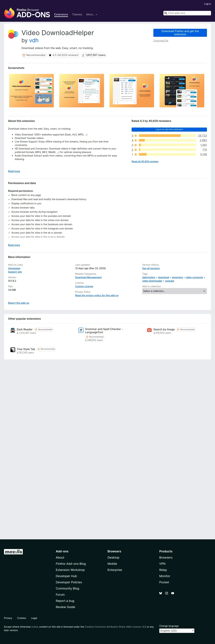Click the Cookies footer link
The width and height of the screenshot is (215, 644).
(22, 618)
